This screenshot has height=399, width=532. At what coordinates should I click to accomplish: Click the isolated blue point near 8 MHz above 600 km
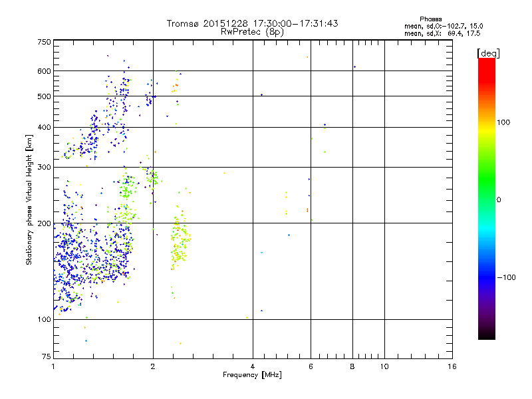pos(354,67)
